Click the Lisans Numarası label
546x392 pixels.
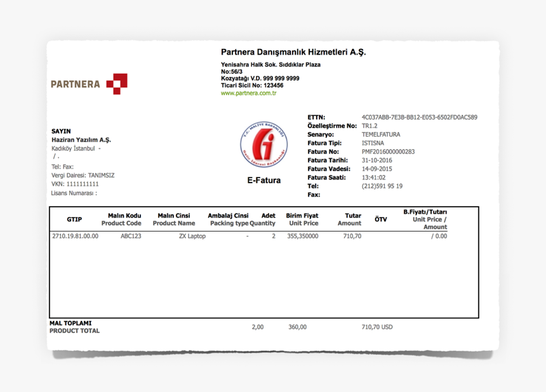point(74,193)
